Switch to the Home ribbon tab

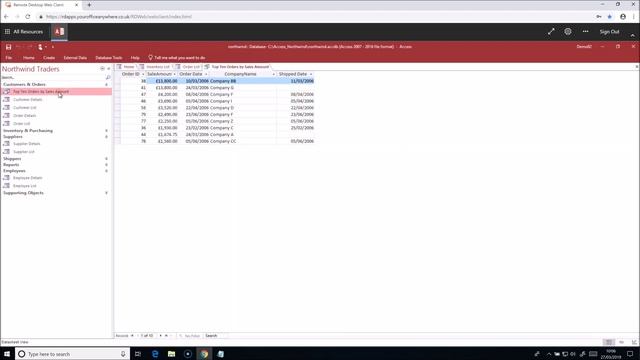point(29,58)
